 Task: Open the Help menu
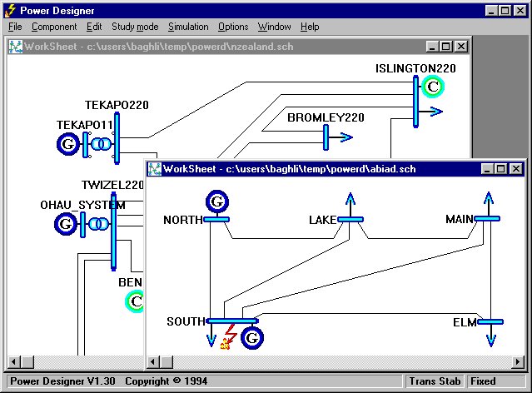coord(310,27)
